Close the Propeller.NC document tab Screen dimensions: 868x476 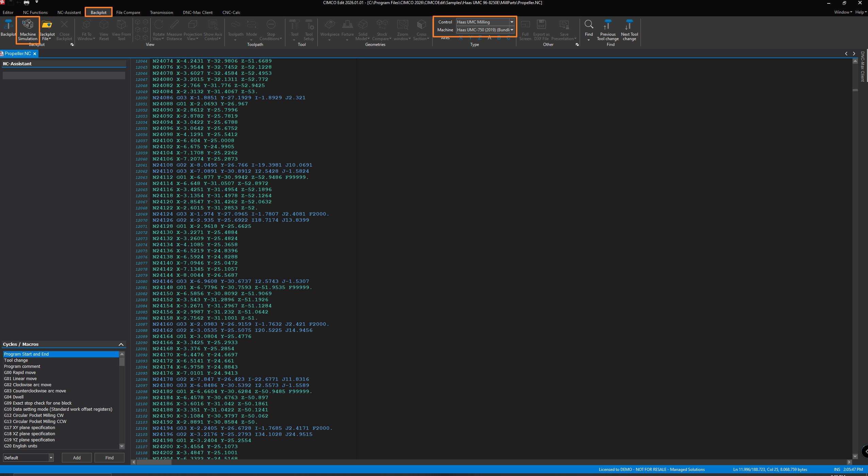pyautogui.click(x=35, y=54)
